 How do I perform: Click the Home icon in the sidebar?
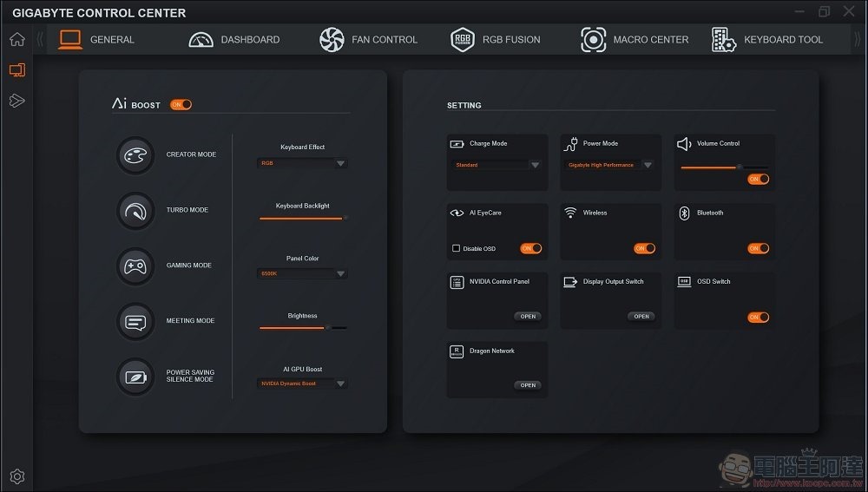pyautogui.click(x=17, y=39)
